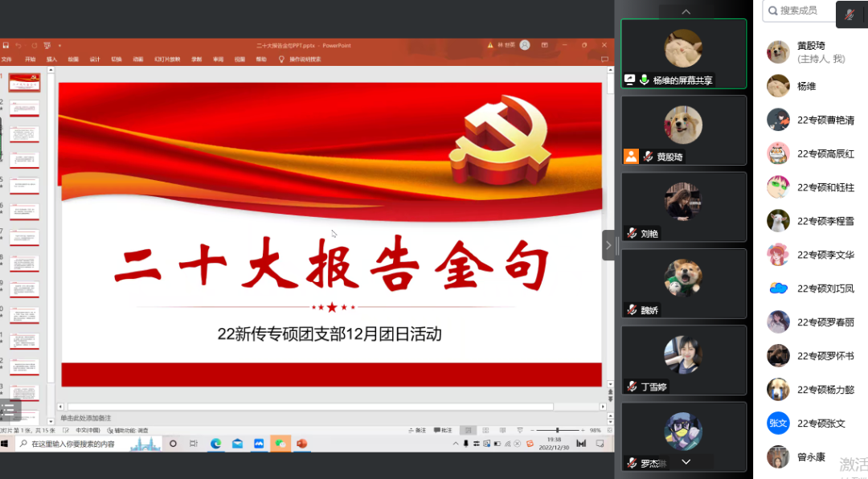Open the 视图 (View) ribbon tab
The width and height of the screenshot is (868, 479).
(x=240, y=59)
